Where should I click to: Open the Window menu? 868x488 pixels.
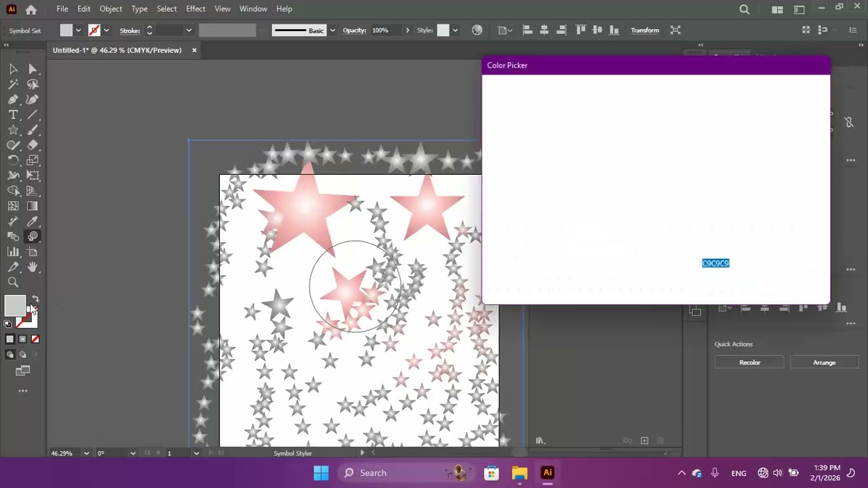pyautogui.click(x=253, y=9)
